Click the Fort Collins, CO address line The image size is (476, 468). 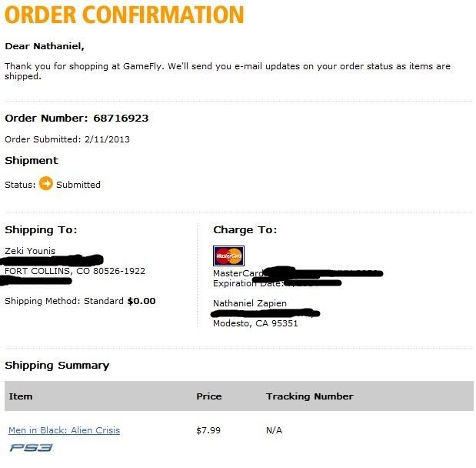75,271
